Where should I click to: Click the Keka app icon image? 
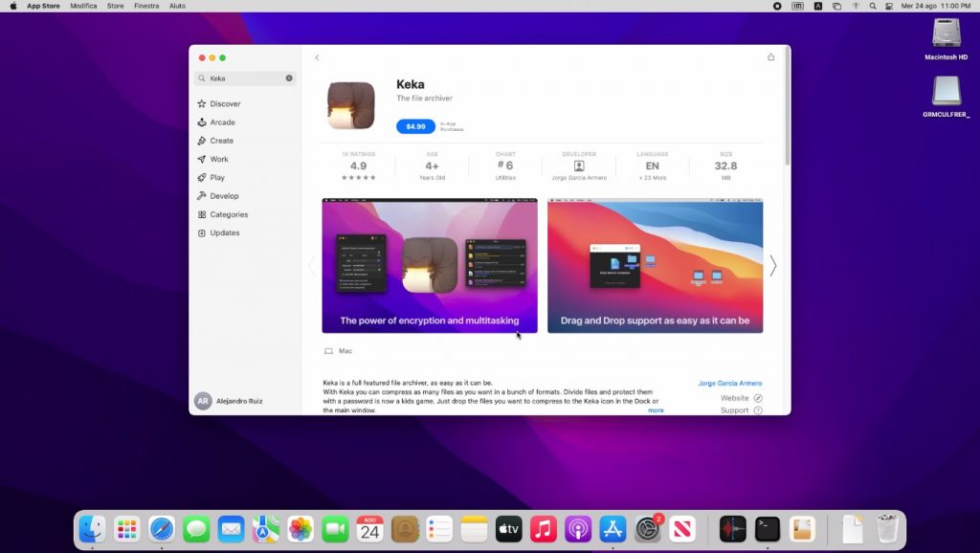coord(350,105)
